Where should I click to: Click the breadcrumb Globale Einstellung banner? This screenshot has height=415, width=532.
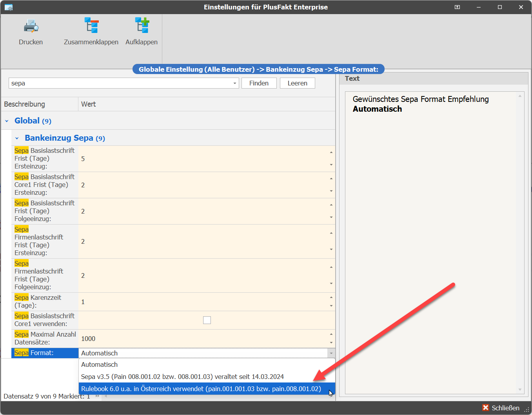coord(259,69)
